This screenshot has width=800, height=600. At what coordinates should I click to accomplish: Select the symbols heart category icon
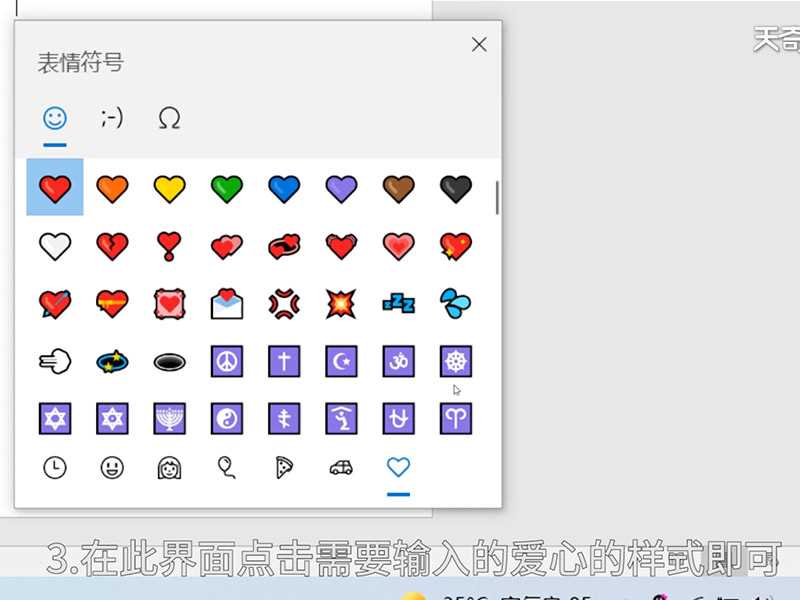tap(397, 467)
